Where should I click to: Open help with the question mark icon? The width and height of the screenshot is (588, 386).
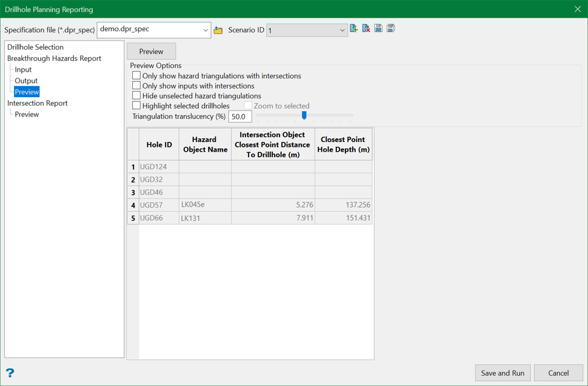coord(10,373)
